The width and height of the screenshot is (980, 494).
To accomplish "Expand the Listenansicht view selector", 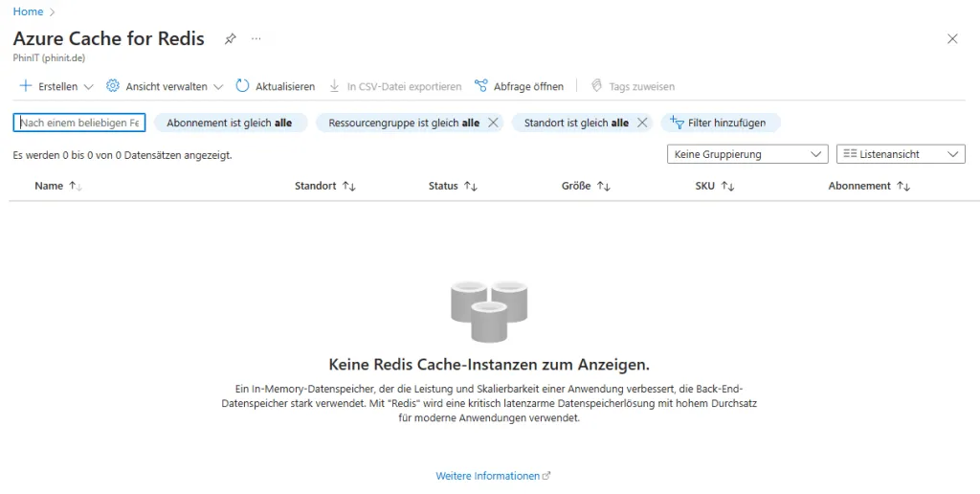I will click(900, 154).
